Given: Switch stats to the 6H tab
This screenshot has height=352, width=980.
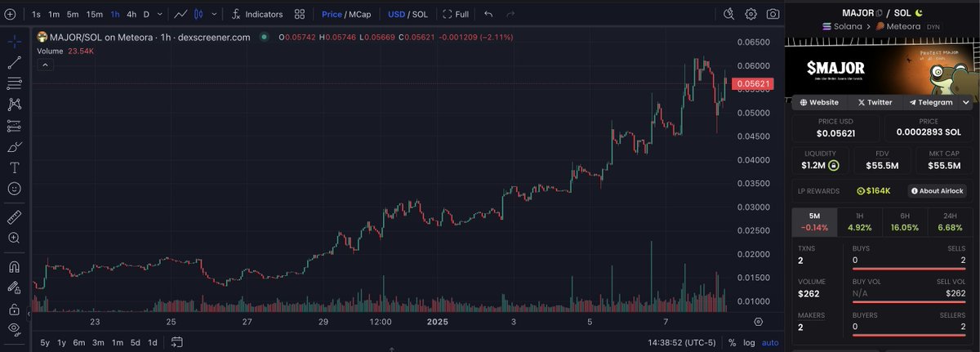Looking at the screenshot, I should 905,222.
